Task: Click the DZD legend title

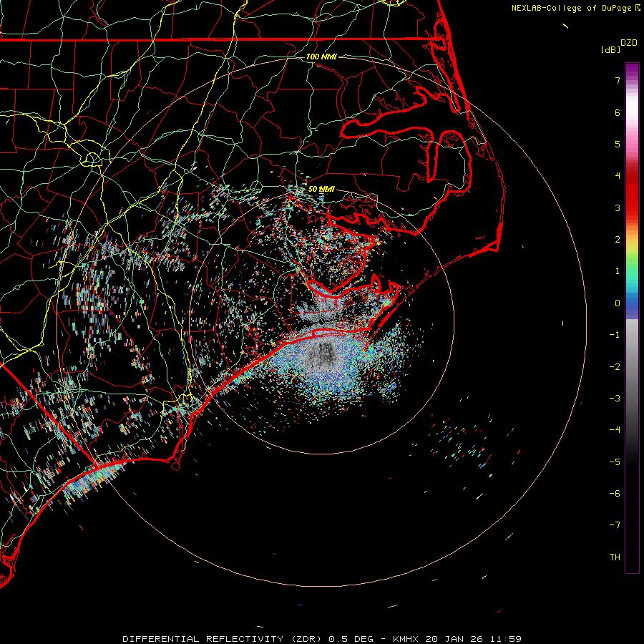Action: coord(629,43)
